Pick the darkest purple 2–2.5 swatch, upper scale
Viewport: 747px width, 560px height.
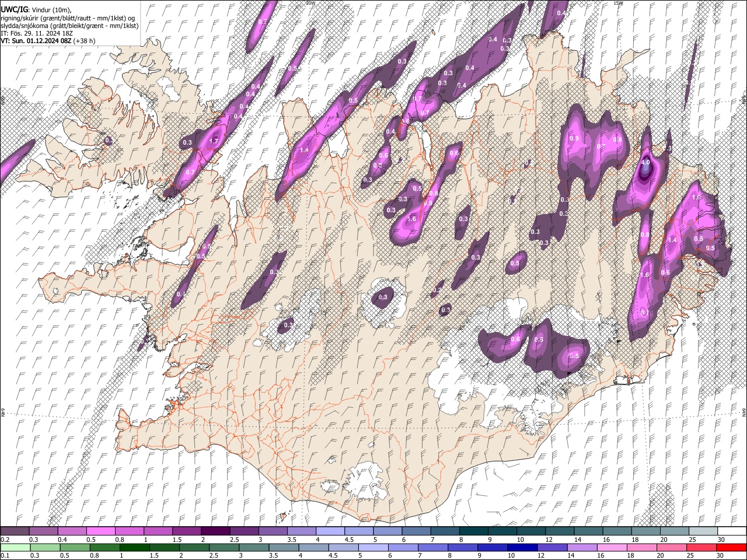pos(215,531)
